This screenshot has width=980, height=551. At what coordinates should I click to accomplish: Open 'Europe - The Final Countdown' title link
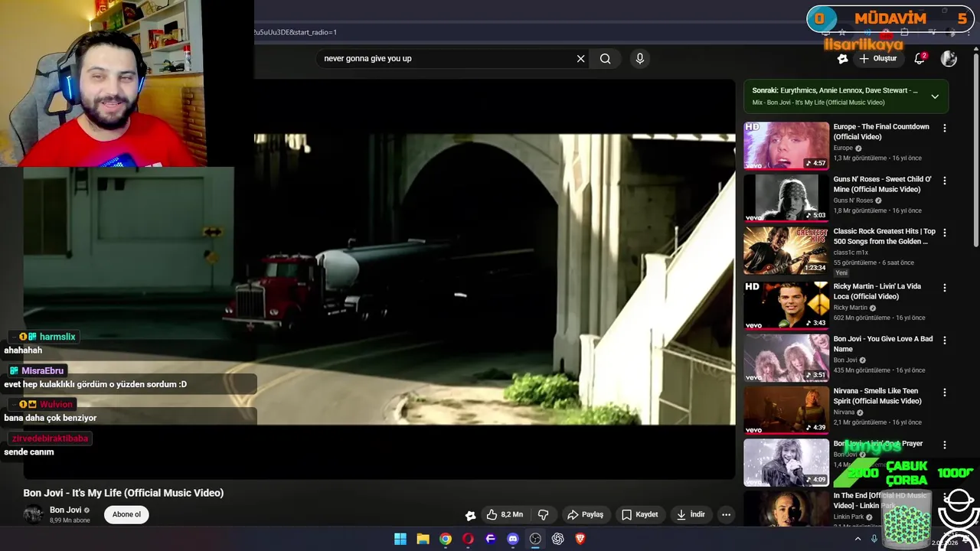[881, 132]
